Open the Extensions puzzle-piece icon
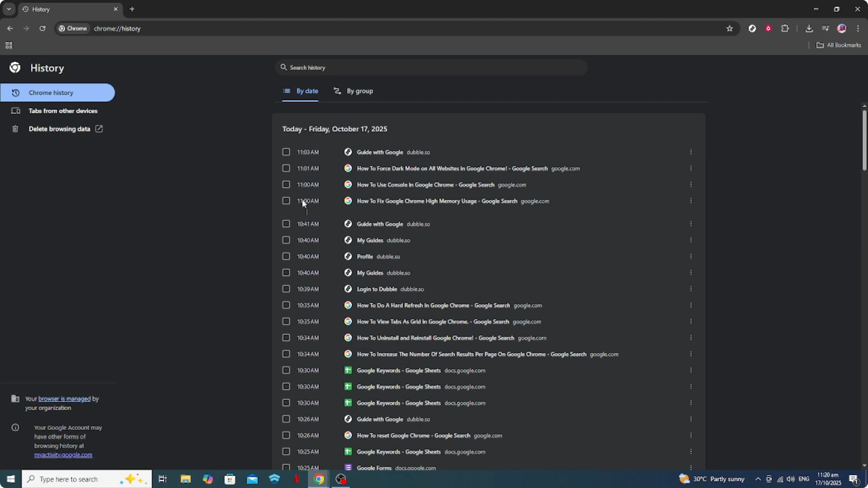This screenshot has height=488, width=868. point(785,28)
